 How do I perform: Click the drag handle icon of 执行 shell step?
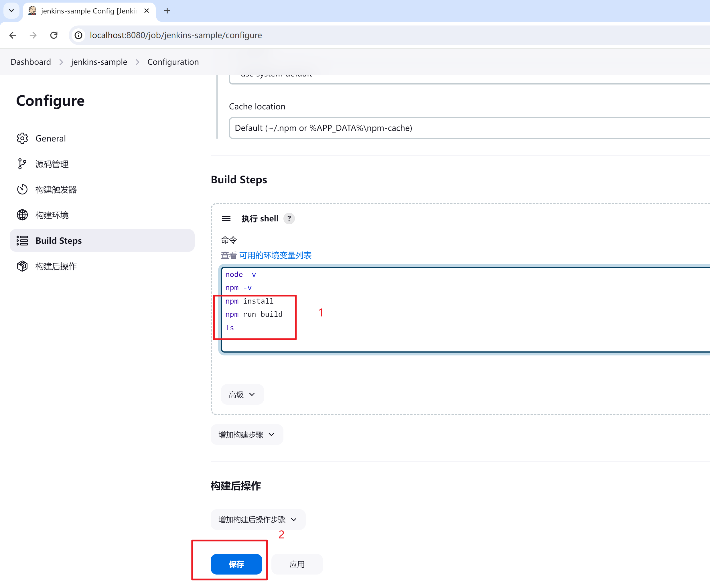tap(226, 219)
